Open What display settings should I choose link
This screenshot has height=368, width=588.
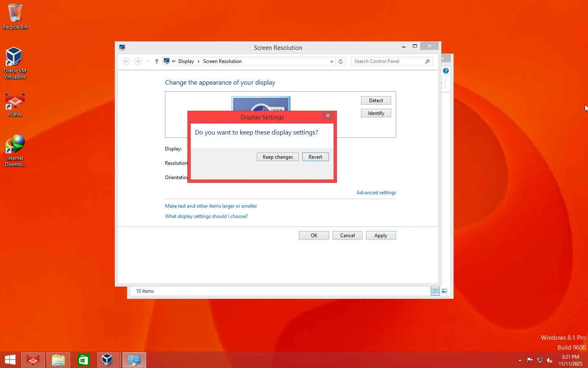206,216
